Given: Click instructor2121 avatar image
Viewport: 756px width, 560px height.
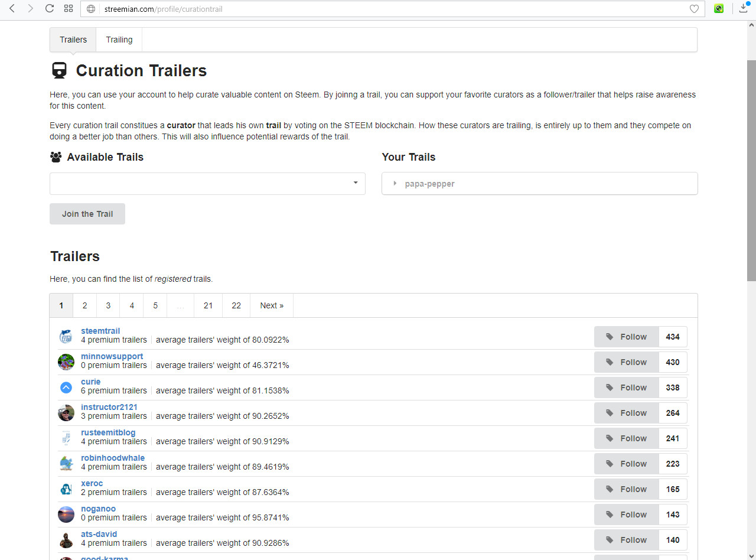Looking at the screenshot, I should 66,413.
